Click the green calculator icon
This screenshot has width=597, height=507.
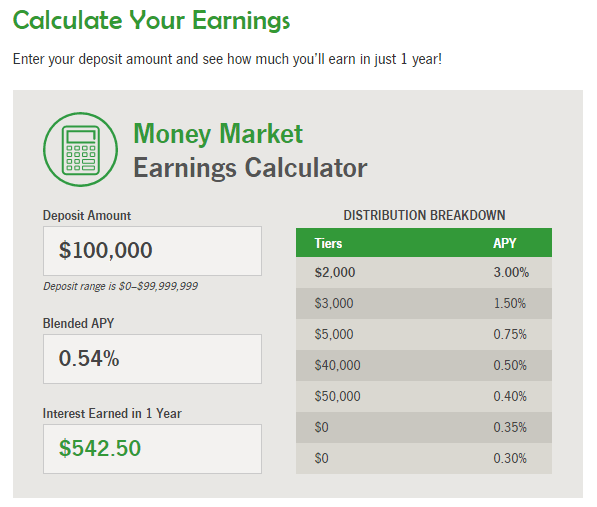point(80,149)
